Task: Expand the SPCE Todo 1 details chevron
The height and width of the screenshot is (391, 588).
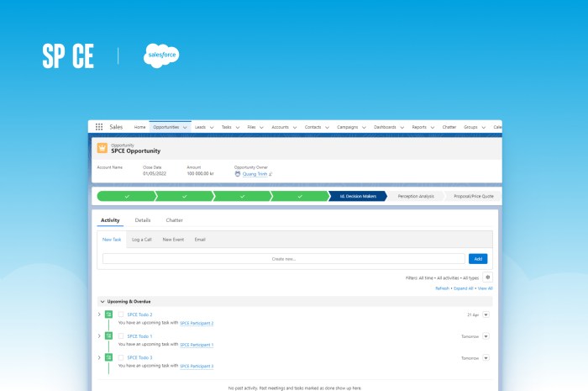Action: pos(99,336)
